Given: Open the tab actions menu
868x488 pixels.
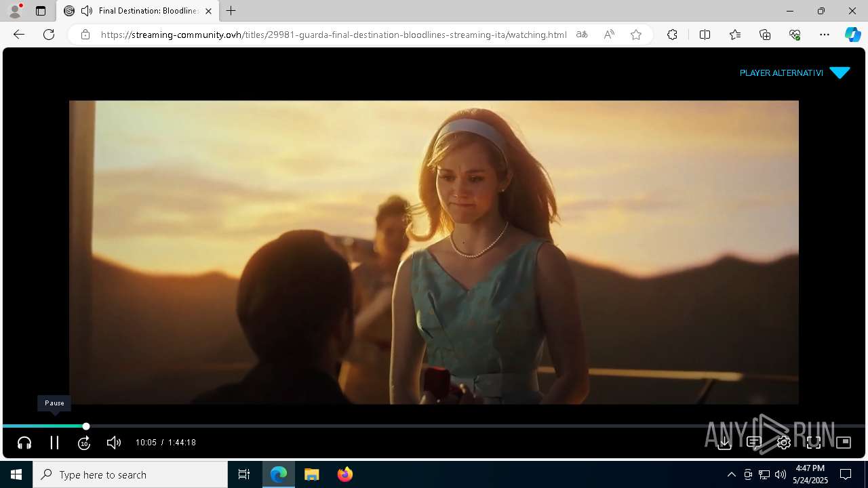Looking at the screenshot, I should (x=41, y=11).
